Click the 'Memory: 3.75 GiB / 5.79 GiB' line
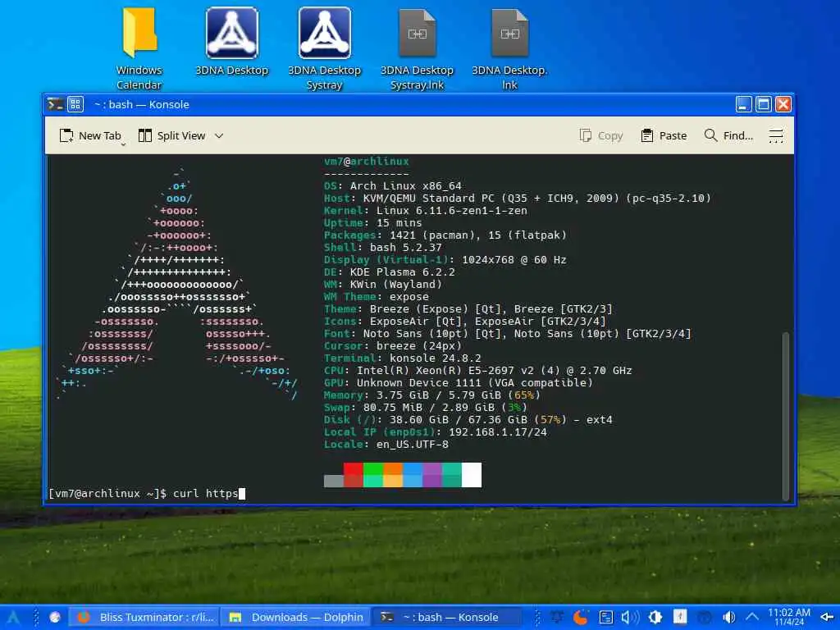Screen dimensions: 840x630 click(432, 395)
